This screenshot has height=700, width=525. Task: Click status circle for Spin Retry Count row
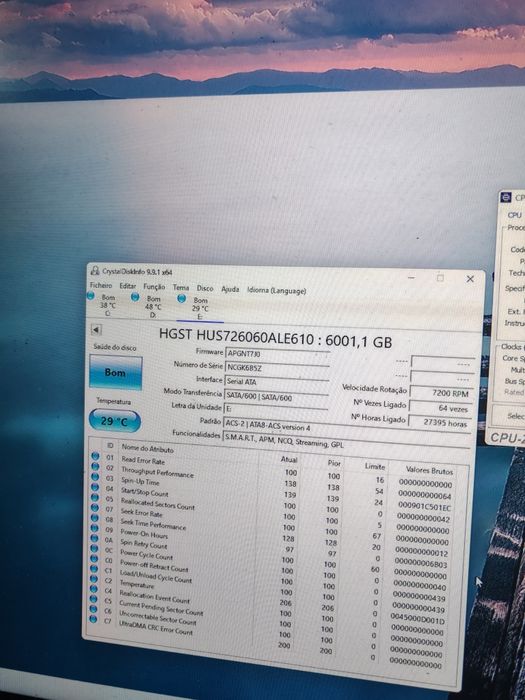[94, 538]
